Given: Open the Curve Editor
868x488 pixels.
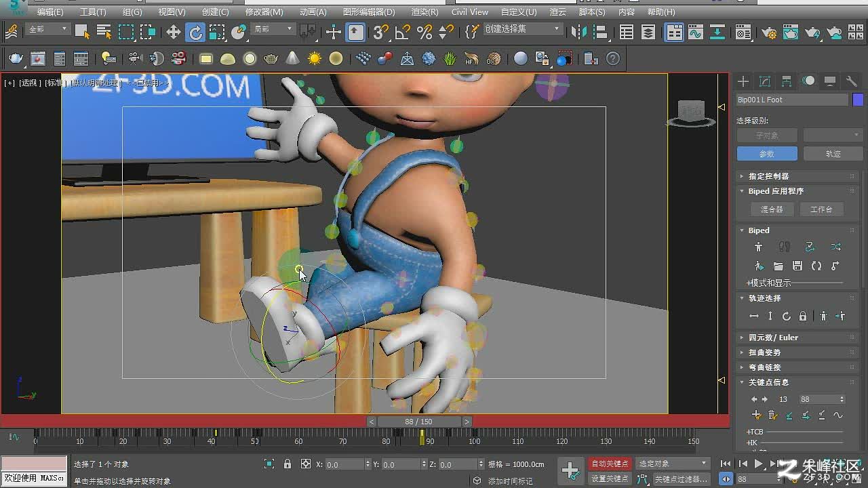Looking at the screenshot, I should point(696,32).
